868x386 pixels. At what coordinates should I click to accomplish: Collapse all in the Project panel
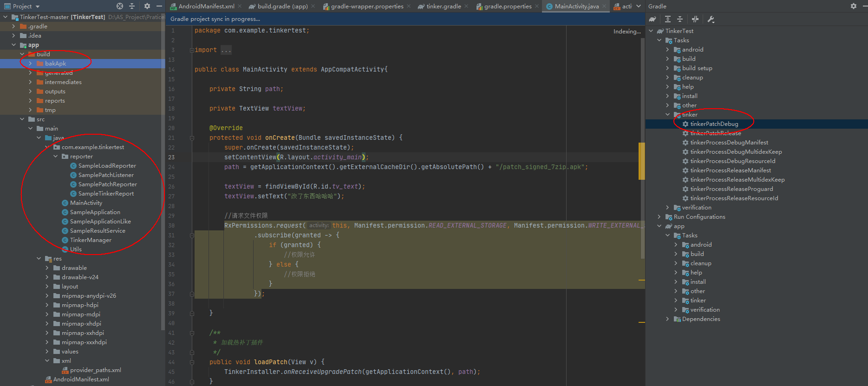coord(132,6)
